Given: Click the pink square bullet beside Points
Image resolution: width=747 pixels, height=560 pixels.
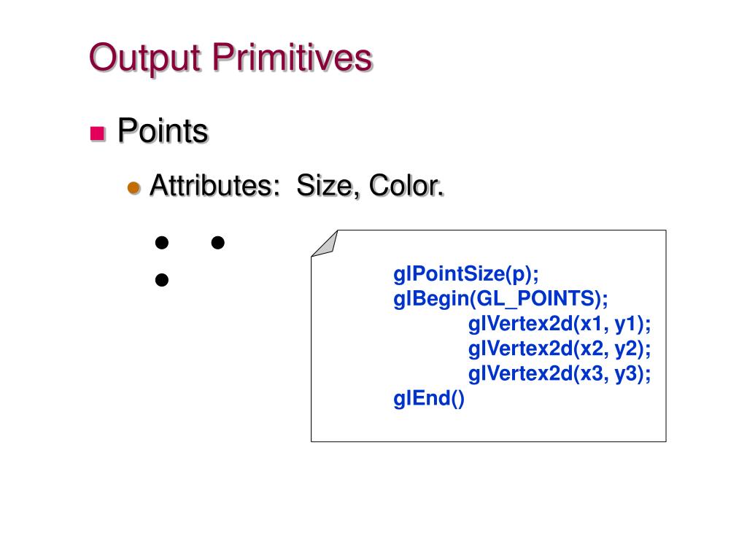Looking at the screenshot, I should click(x=97, y=133).
